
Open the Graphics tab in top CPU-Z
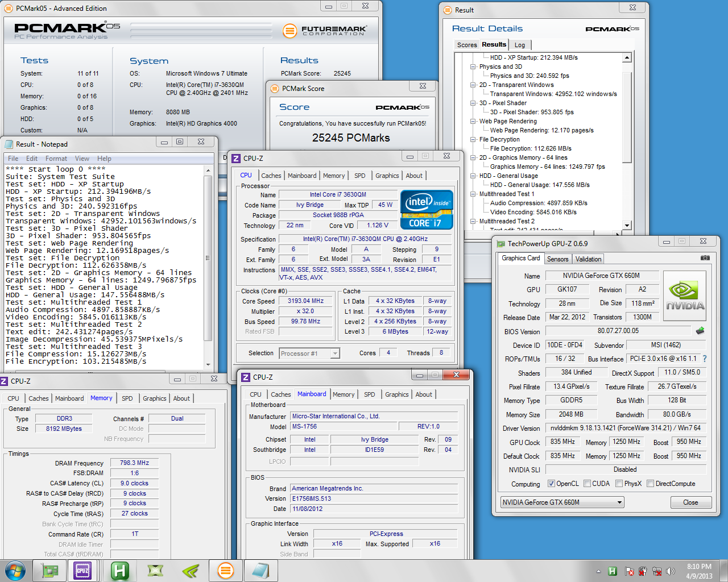pyautogui.click(x=387, y=176)
